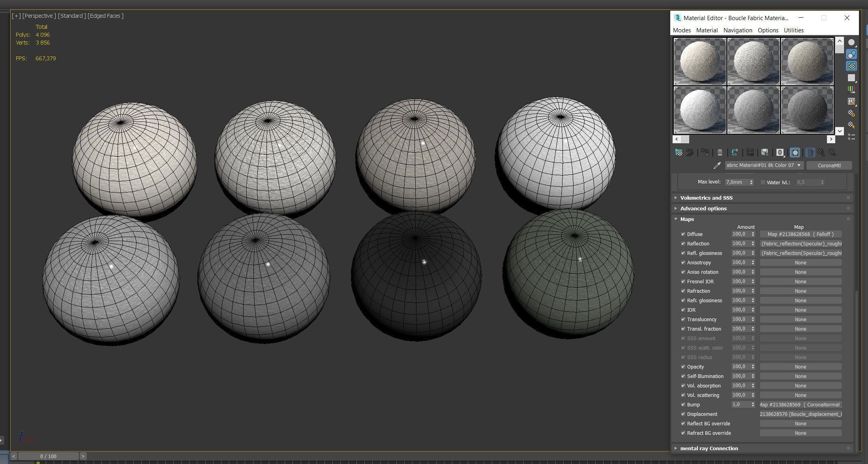This screenshot has width=868, height=464.
Task: Toggle Show Shaded Material in Viewport
Action: (x=795, y=153)
